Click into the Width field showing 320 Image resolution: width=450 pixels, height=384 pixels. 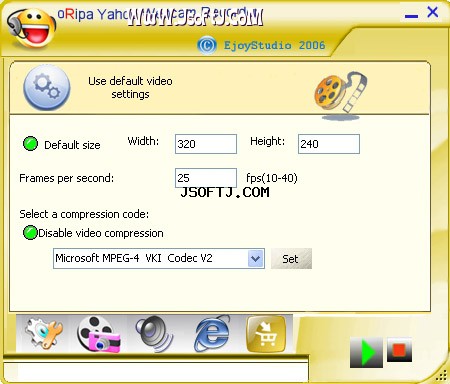pos(206,144)
